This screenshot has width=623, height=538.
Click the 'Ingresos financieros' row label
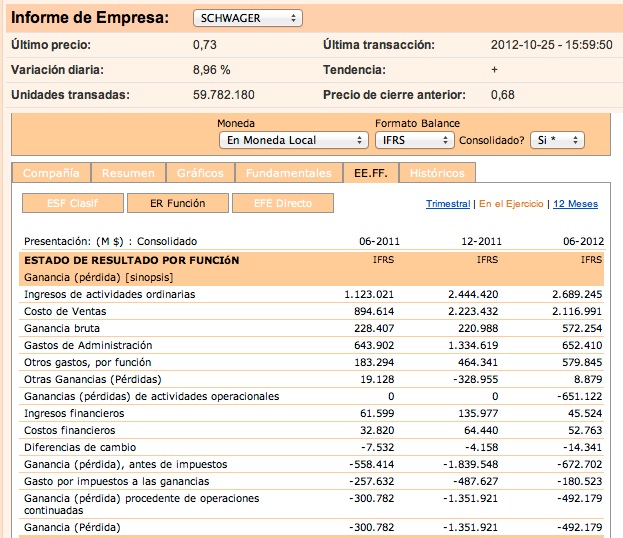74,414
